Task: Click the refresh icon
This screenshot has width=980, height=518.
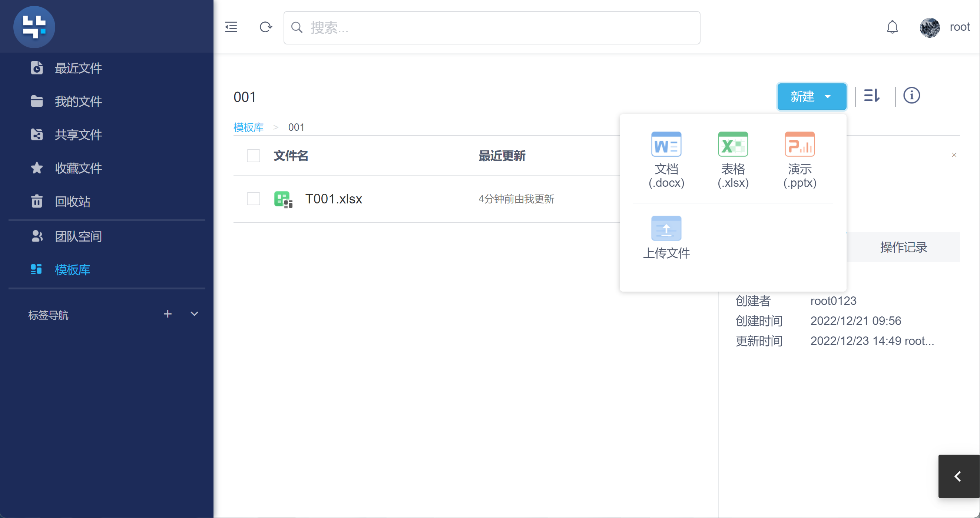Action: (x=265, y=27)
